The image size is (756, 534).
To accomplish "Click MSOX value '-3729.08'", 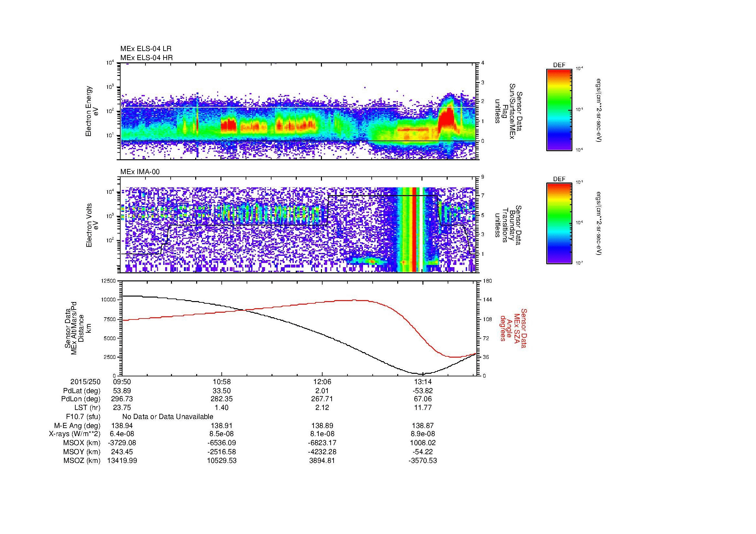I will (122, 443).
